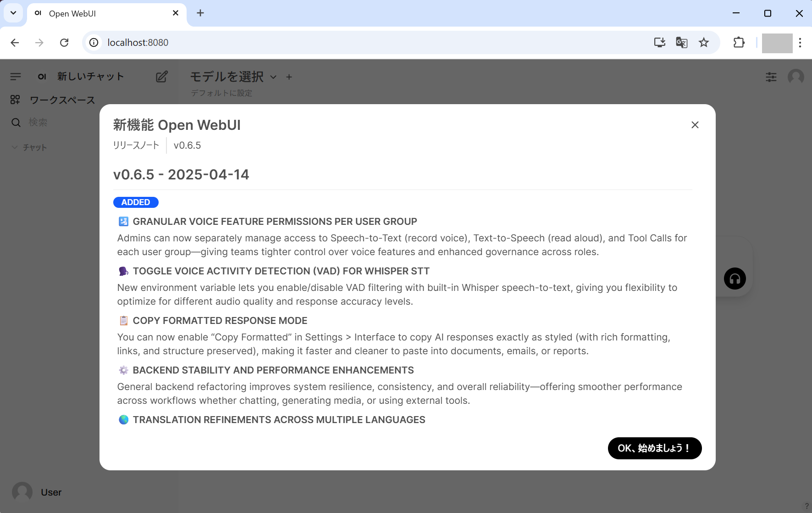Viewport: 812px width, 513px height.
Task: Close the release notes dialog with X
Action: (695, 125)
